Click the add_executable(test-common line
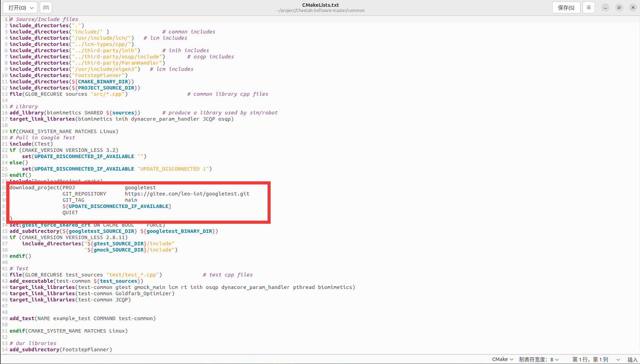The width and height of the screenshot is (640, 364). tap(76, 281)
